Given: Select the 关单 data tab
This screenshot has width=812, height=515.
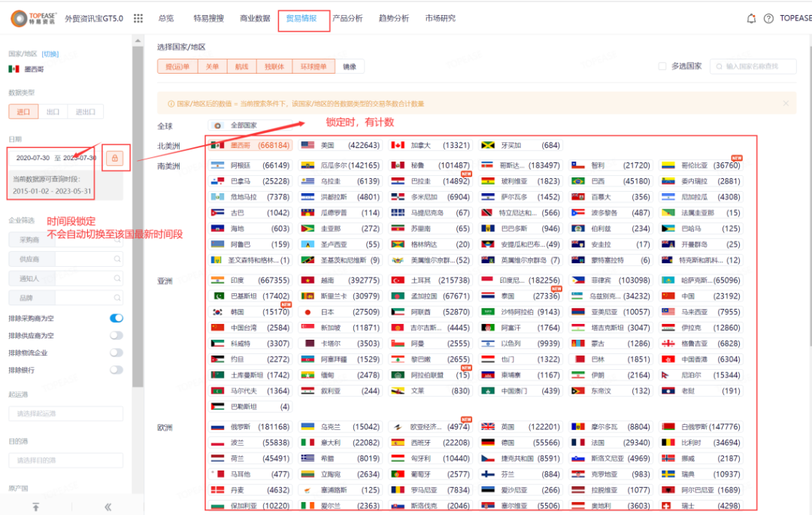Looking at the screenshot, I should 212,67.
